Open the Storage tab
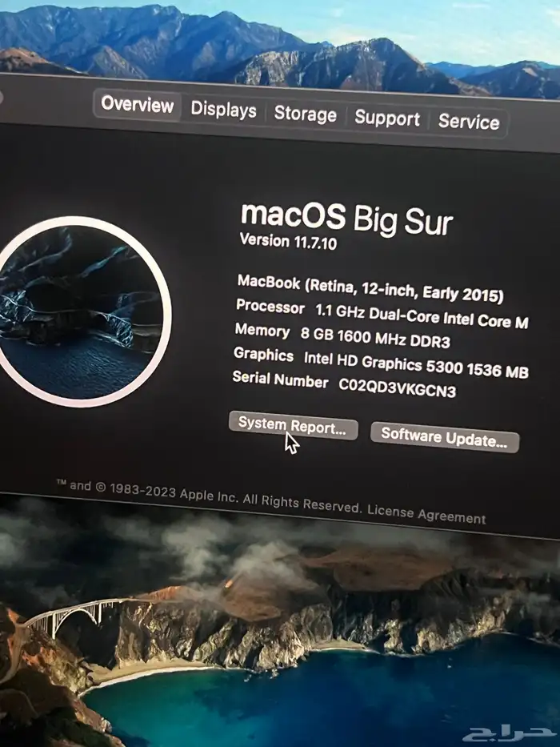This screenshot has height=747, width=560. (305, 114)
